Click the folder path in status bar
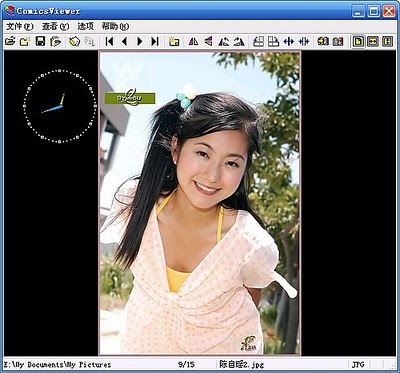The width and height of the screenshot is (400, 373). pyautogui.click(x=57, y=365)
